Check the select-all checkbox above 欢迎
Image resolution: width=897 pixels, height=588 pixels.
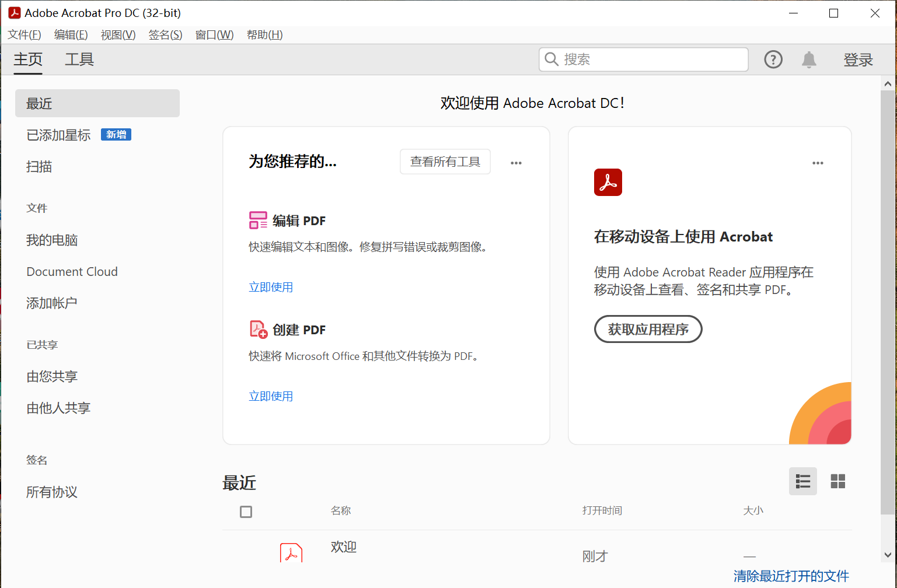[246, 512]
